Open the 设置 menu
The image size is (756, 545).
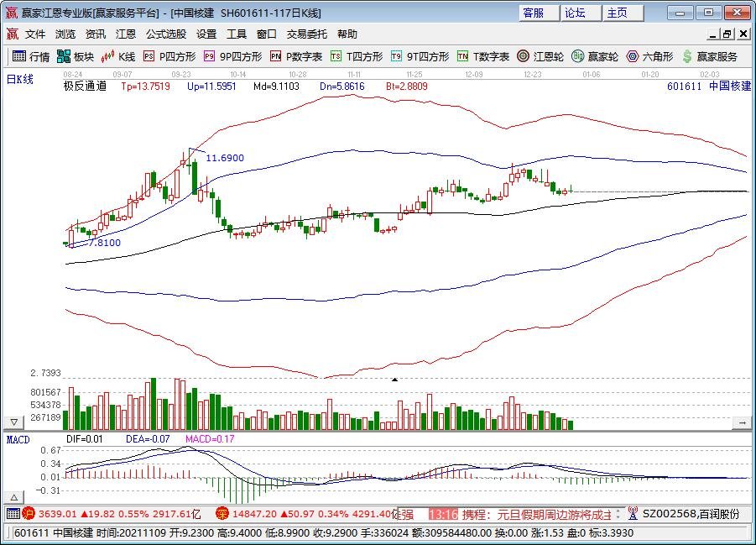click(206, 34)
